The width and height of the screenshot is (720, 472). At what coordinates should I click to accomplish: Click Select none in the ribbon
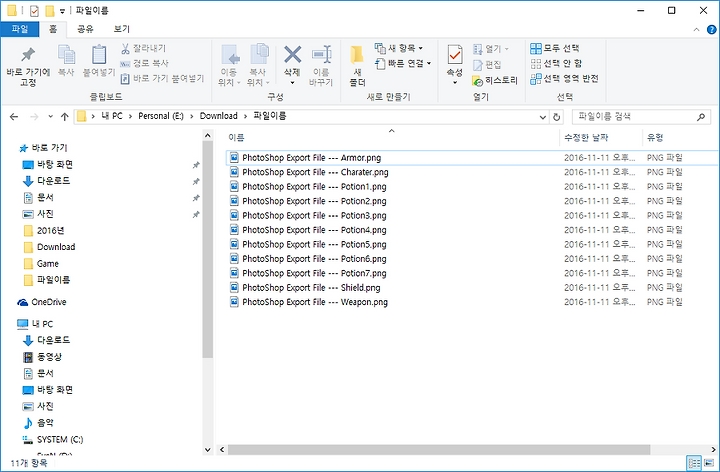[556, 63]
